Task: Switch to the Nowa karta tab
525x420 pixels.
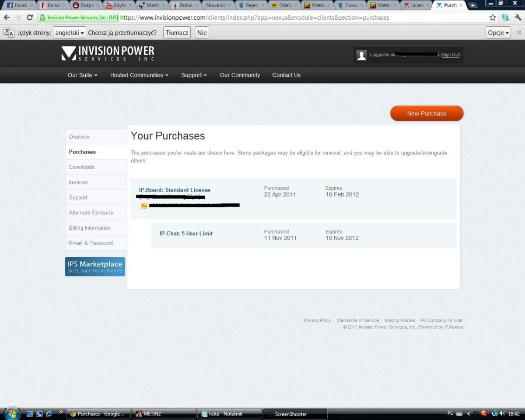Action: click(217, 5)
